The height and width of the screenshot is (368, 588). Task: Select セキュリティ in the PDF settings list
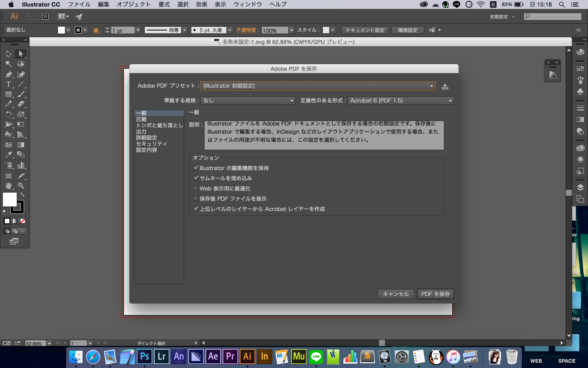click(x=159, y=144)
